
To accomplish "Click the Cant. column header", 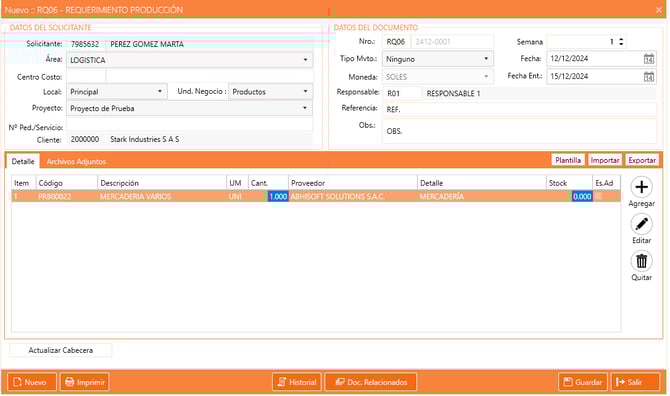I will [x=268, y=183].
